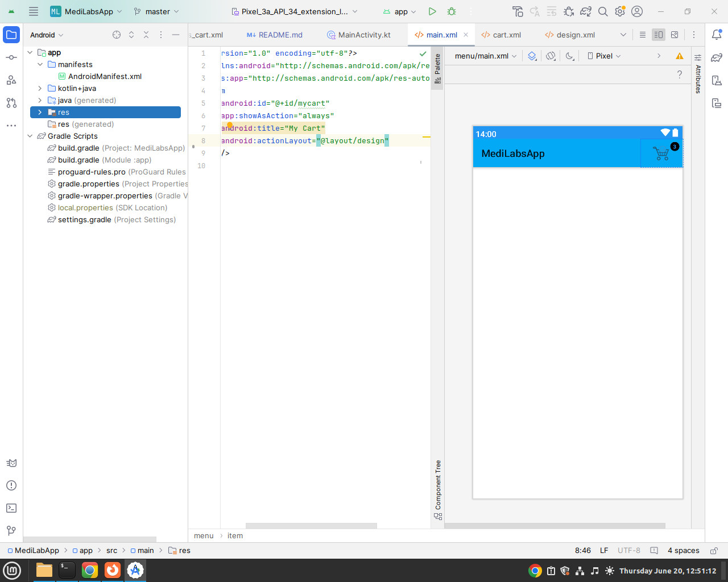Open the Attributes side panel
Image resolution: width=728 pixels, height=582 pixels.
pyautogui.click(x=698, y=73)
